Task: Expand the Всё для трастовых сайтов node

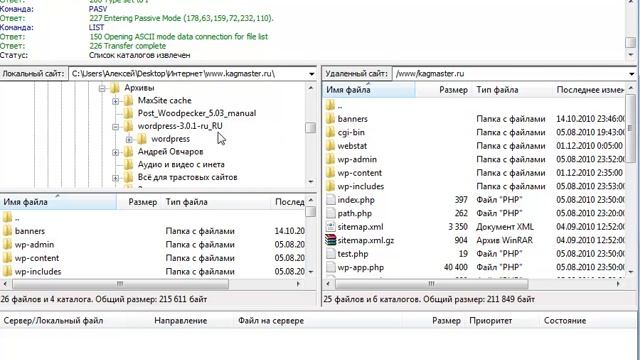Action: pyautogui.click(x=116, y=178)
